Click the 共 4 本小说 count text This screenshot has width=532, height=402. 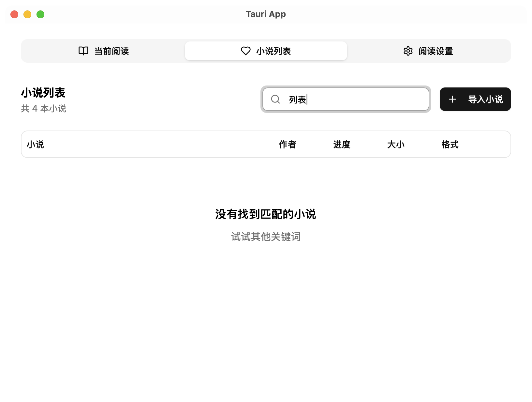(44, 108)
